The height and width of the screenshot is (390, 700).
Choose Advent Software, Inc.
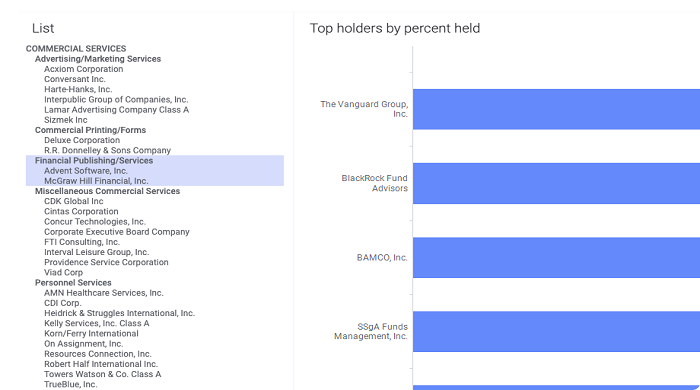pyautogui.click(x=86, y=171)
